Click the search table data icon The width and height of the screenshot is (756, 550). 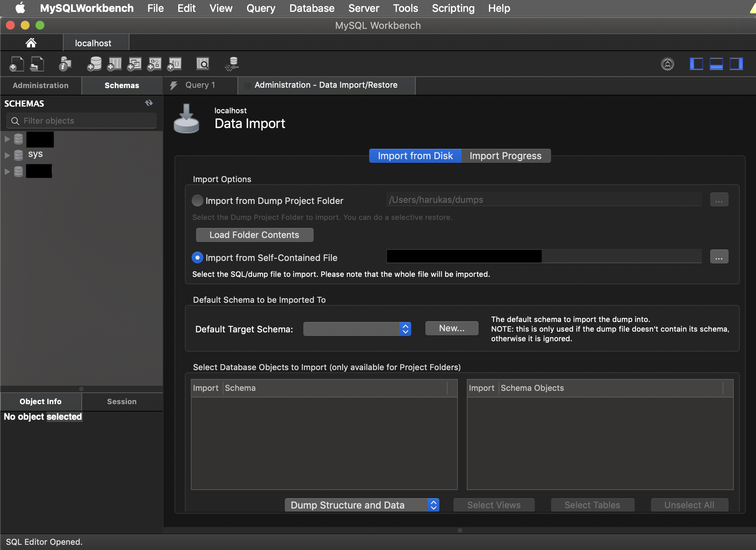(203, 64)
